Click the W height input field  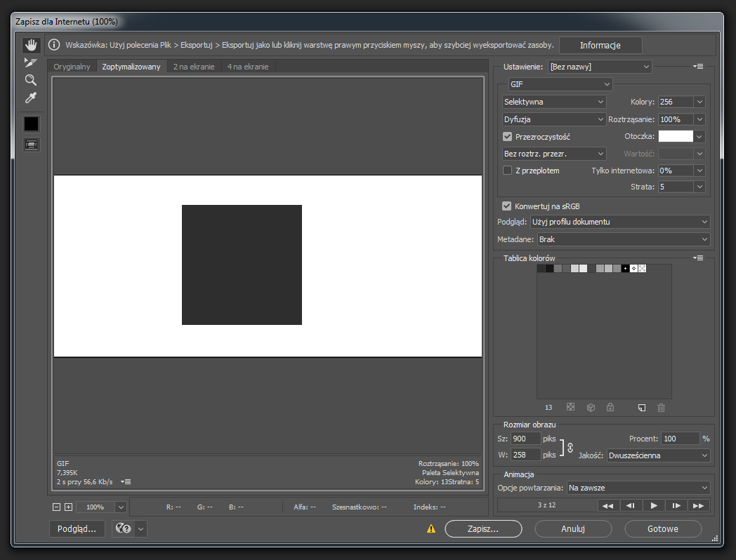pos(526,455)
